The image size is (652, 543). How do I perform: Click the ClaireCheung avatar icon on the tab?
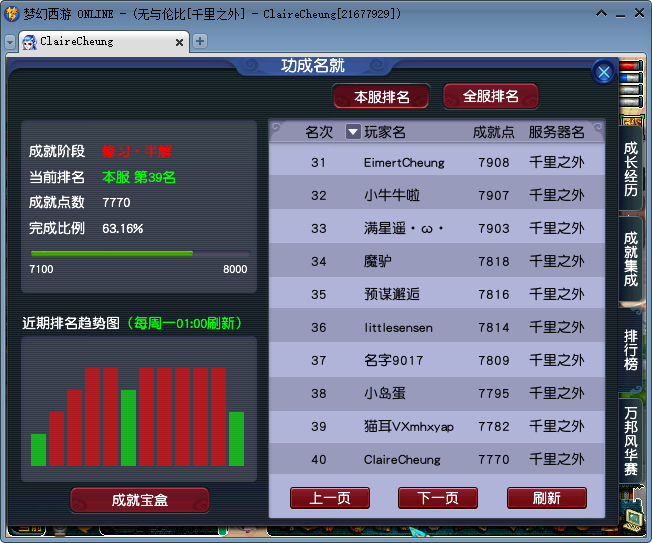29,42
